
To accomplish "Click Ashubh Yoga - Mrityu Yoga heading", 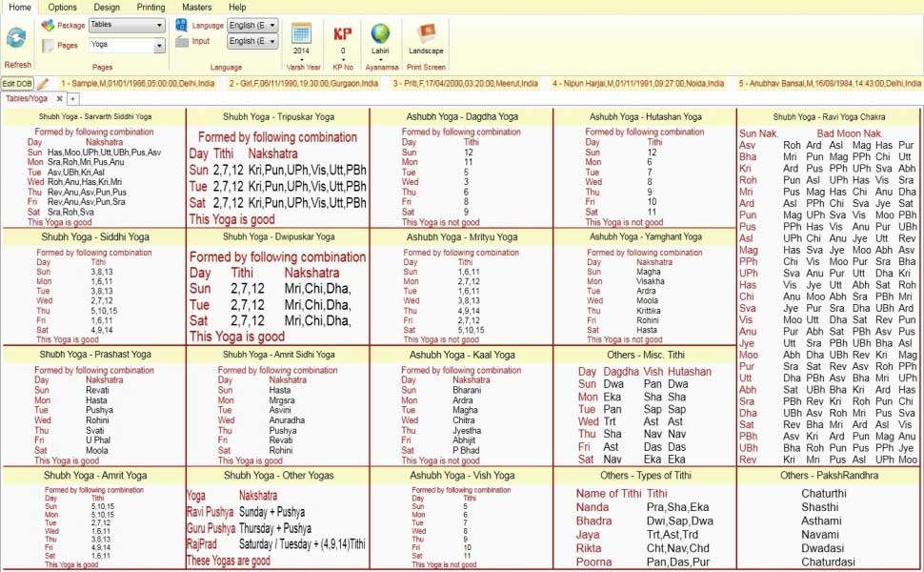I will coord(463,237).
